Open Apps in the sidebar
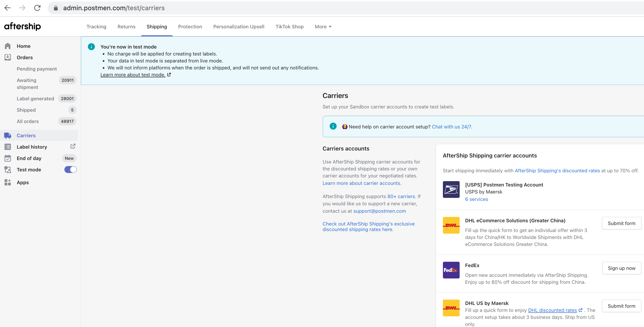 [x=23, y=182]
